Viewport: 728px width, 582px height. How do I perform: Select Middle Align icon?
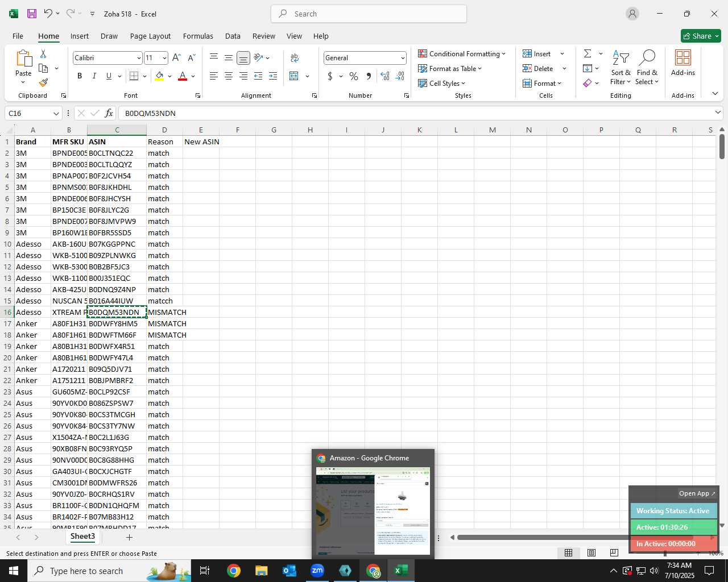[x=229, y=57]
